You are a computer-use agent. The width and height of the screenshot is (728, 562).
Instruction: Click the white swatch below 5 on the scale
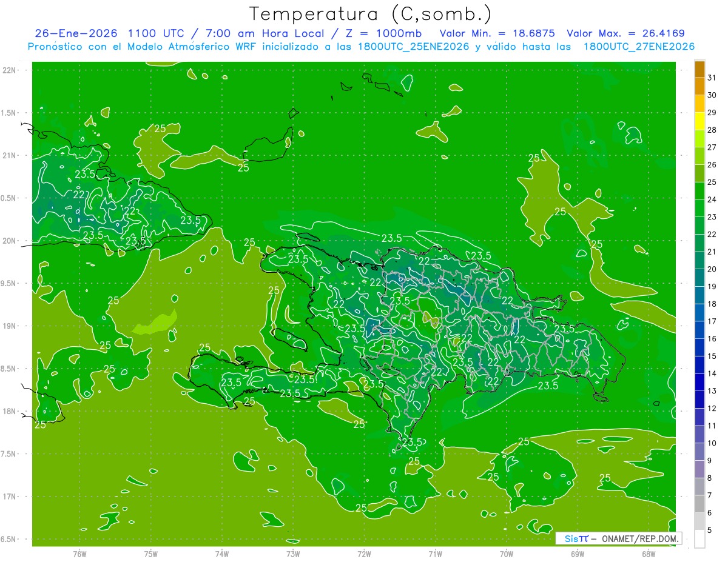point(699,539)
